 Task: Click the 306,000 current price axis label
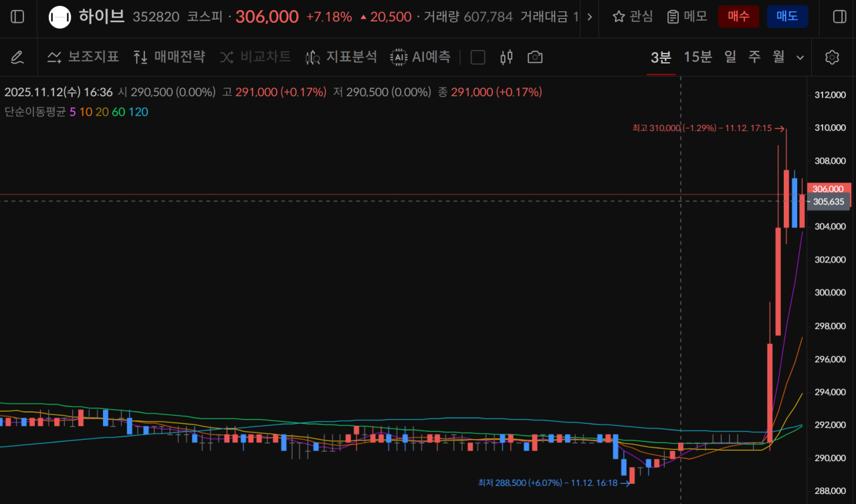click(828, 189)
